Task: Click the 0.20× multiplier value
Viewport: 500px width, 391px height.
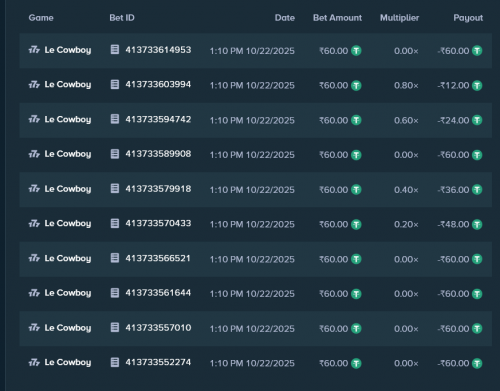Action: [406, 224]
